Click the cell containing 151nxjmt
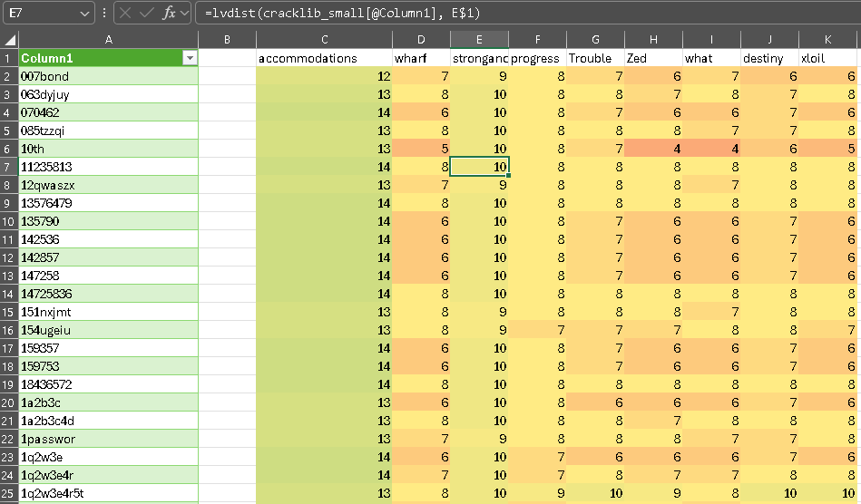 click(109, 312)
